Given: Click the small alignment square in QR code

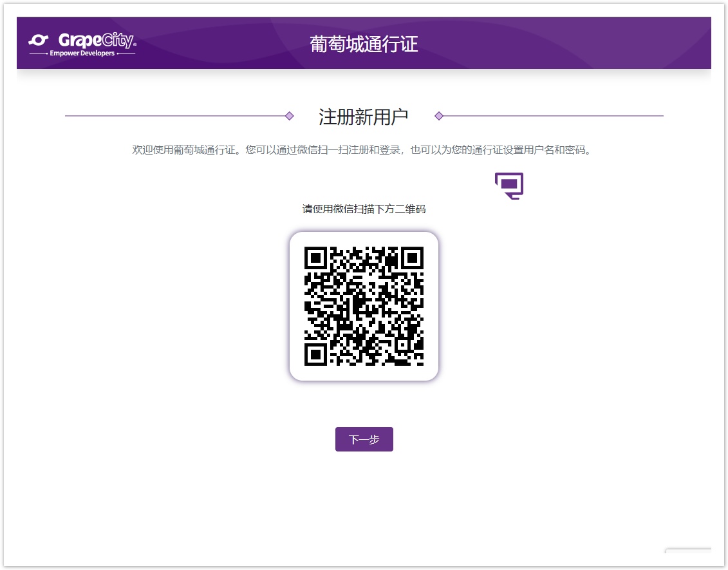Looking at the screenshot, I should [x=403, y=345].
